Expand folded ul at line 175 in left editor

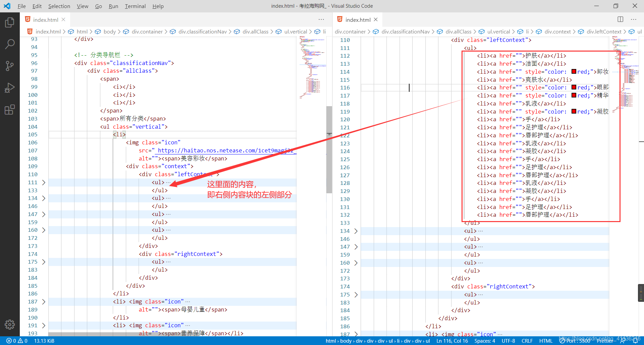click(x=44, y=262)
